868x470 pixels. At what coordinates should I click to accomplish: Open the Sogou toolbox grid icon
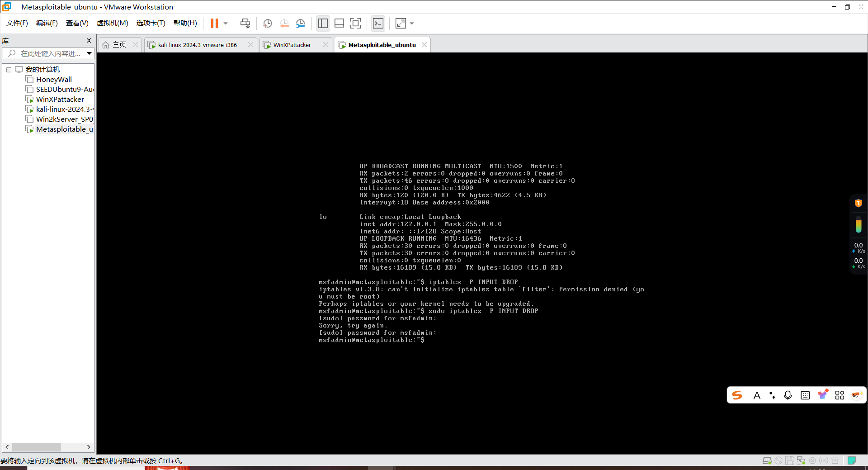point(840,395)
